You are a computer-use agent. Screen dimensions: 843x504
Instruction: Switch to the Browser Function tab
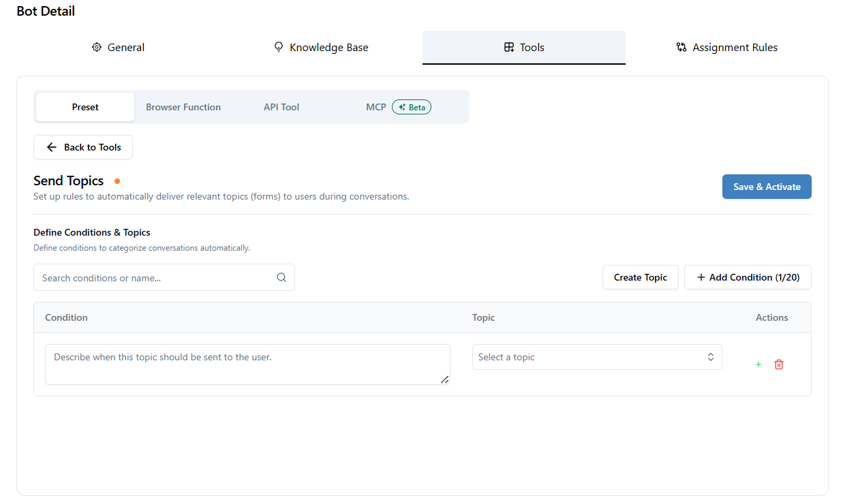183,107
